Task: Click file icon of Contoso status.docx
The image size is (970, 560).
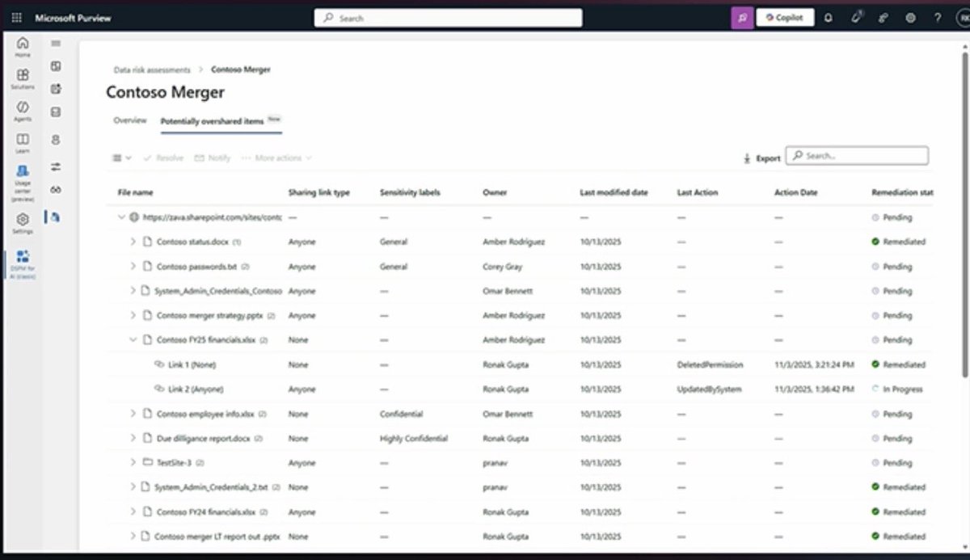Action: coord(147,242)
